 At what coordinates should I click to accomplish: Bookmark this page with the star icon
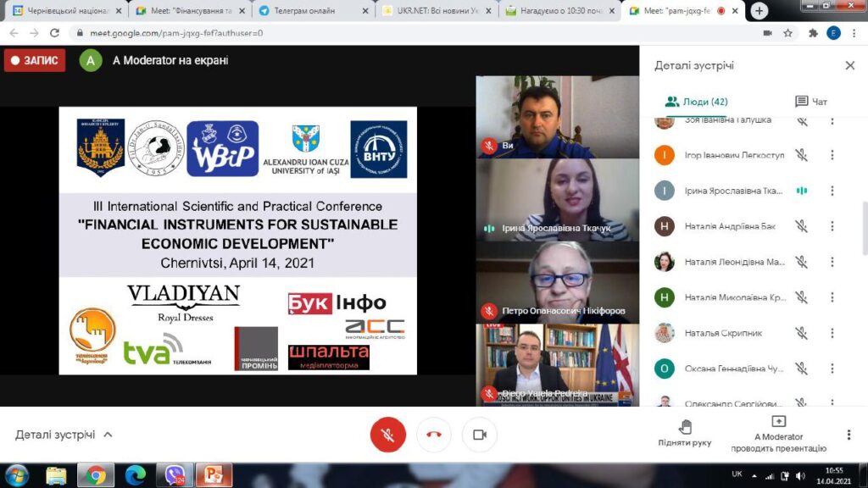click(x=787, y=33)
